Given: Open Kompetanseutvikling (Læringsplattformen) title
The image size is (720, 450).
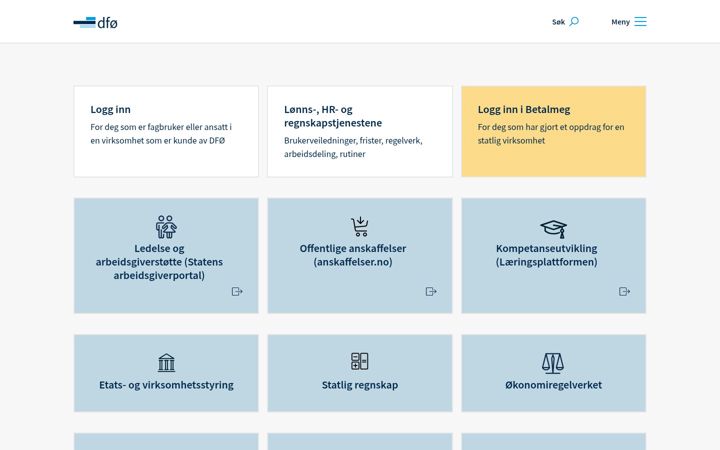Looking at the screenshot, I should 546,255.
